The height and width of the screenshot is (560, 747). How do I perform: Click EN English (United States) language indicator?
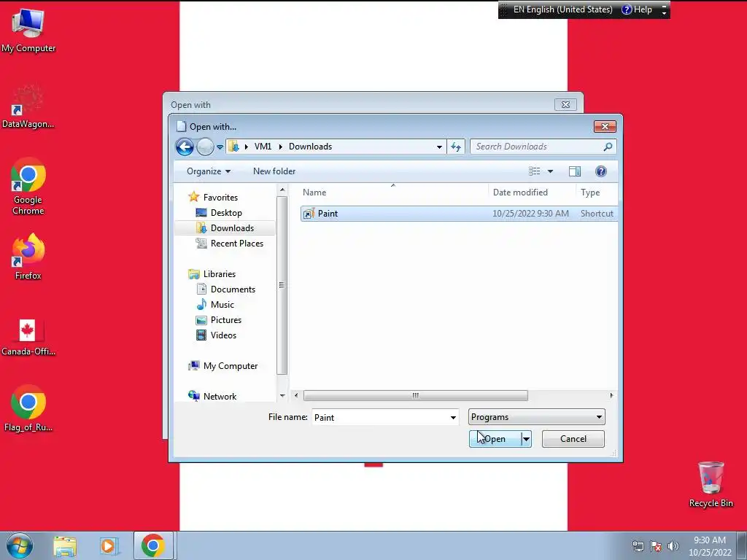(563, 9)
